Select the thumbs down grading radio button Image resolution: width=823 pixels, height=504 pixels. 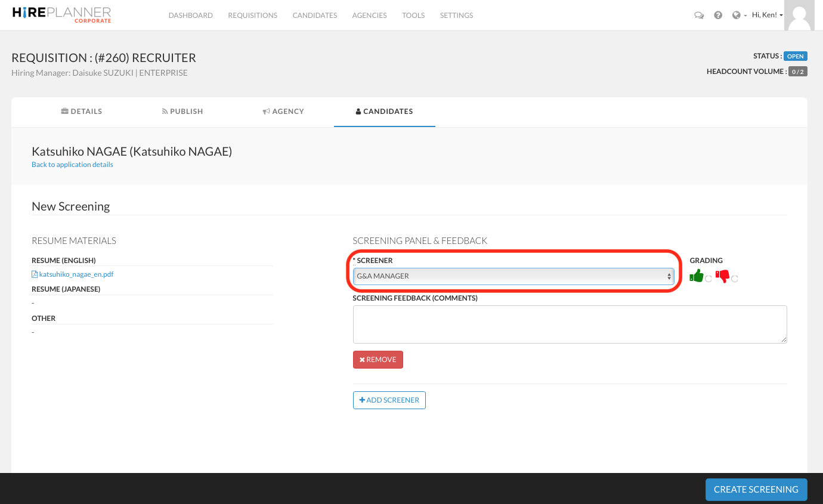pyautogui.click(x=735, y=279)
